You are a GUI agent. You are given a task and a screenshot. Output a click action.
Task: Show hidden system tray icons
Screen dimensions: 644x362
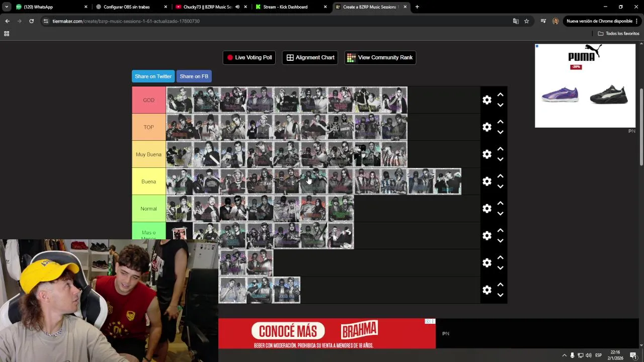pyautogui.click(x=564, y=355)
